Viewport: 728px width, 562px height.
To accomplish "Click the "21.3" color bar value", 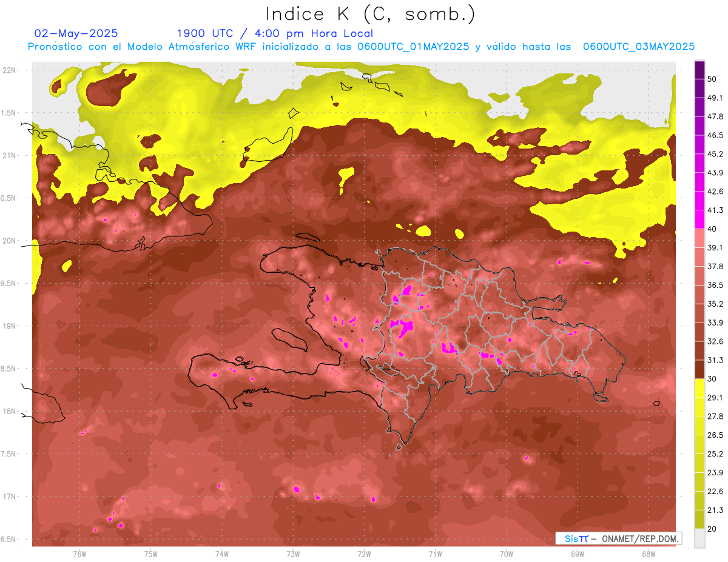I will coord(715,510).
